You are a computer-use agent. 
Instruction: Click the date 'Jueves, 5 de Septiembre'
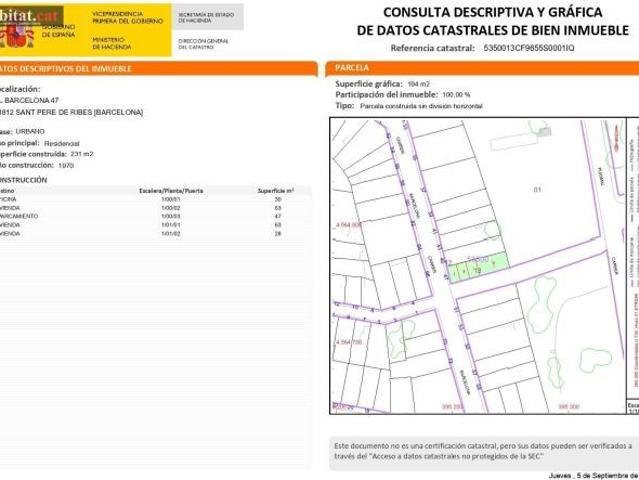589,476
